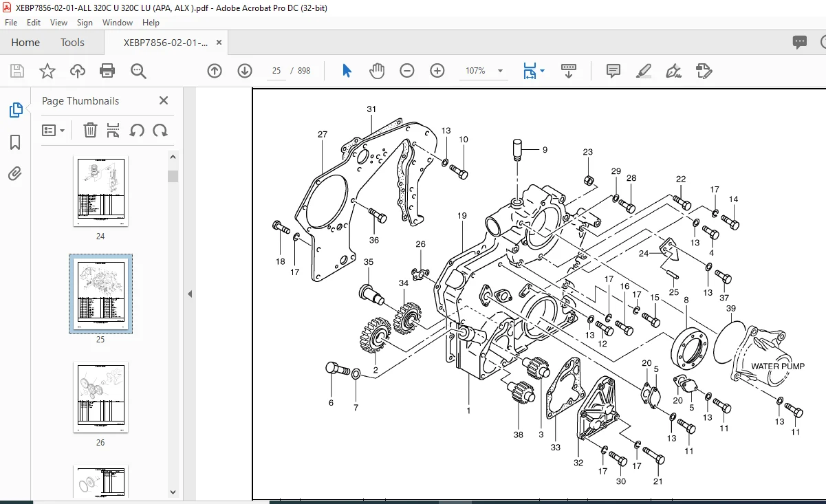Click the 898 total pages text
This screenshot has width=826, height=504.
[x=304, y=71]
